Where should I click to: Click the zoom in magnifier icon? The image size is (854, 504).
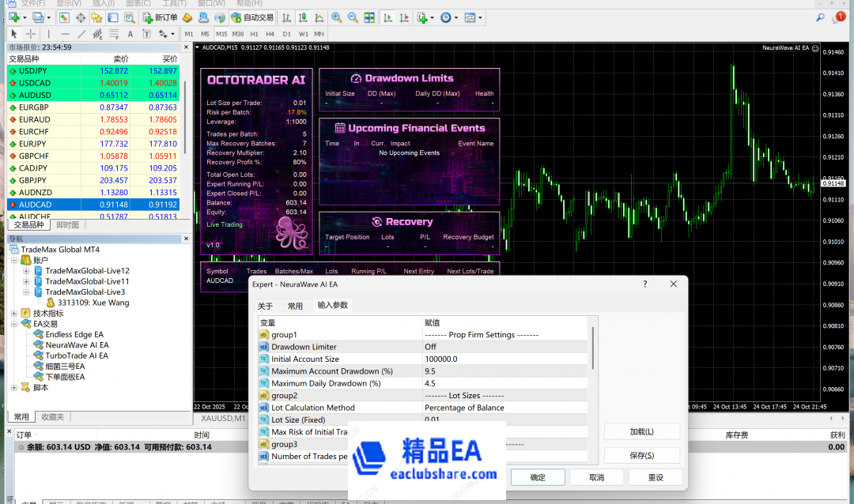click(x=336, y=17)
